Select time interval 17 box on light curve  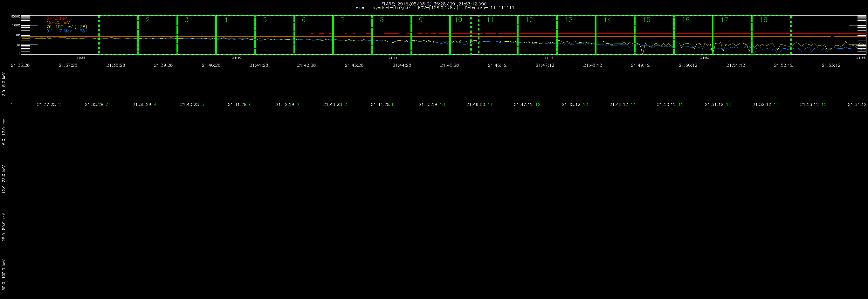tap(732, 35)
